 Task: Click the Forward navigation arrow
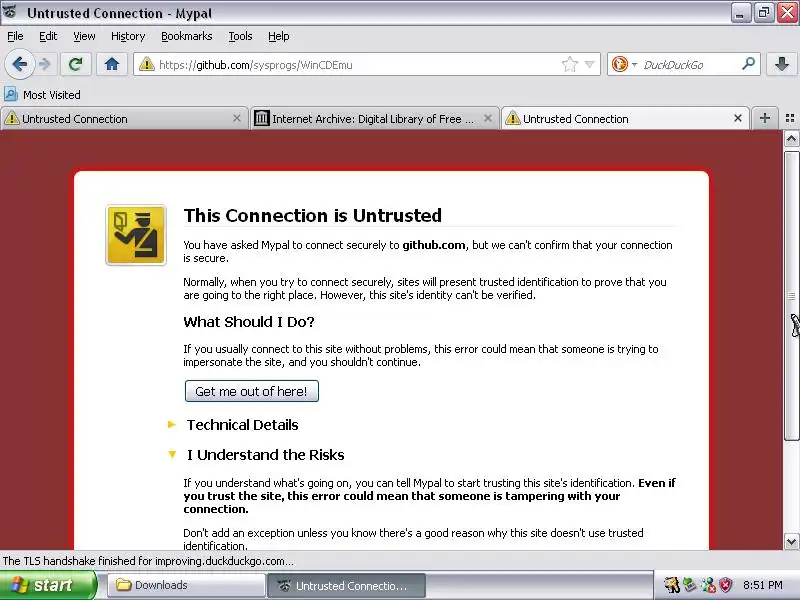tap(45, 64)
